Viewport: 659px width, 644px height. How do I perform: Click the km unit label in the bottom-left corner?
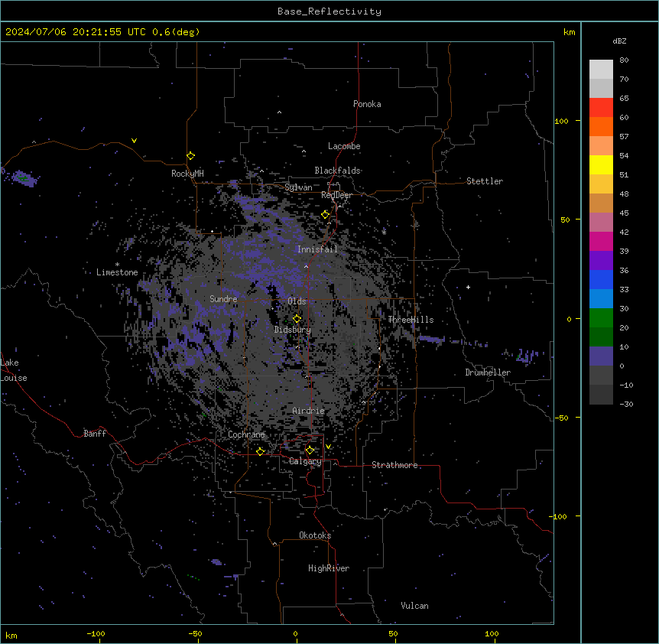[x=11, y=635]
